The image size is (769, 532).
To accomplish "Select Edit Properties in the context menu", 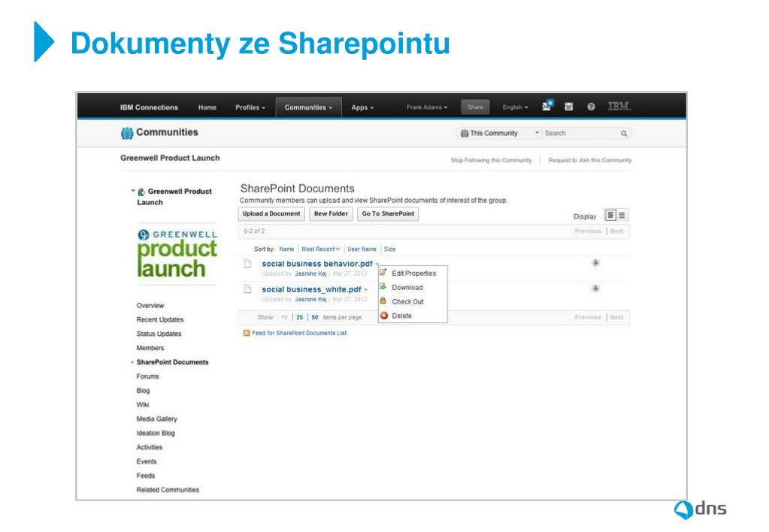I will point(413,273).
